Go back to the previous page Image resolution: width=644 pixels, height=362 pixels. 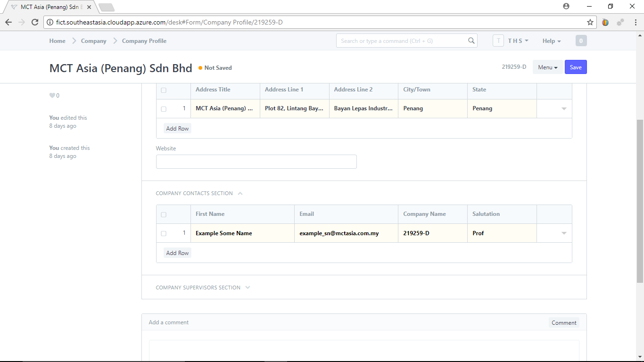[x=8, y=22]
